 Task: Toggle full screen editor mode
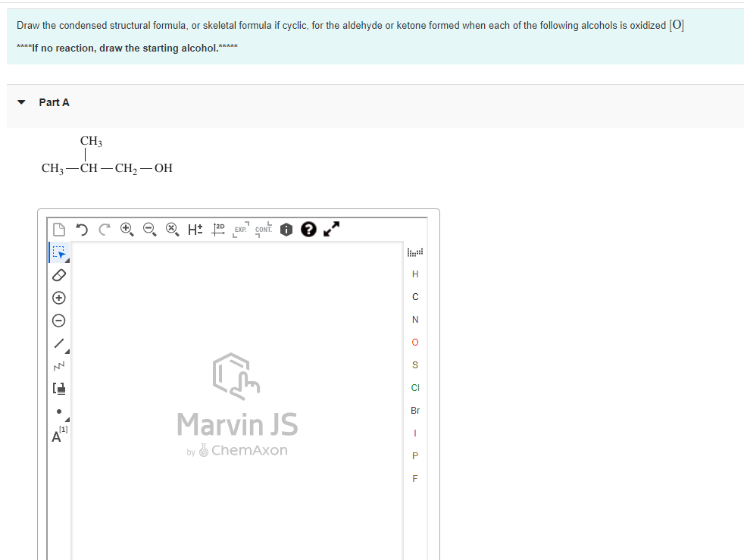click(331, 229)
